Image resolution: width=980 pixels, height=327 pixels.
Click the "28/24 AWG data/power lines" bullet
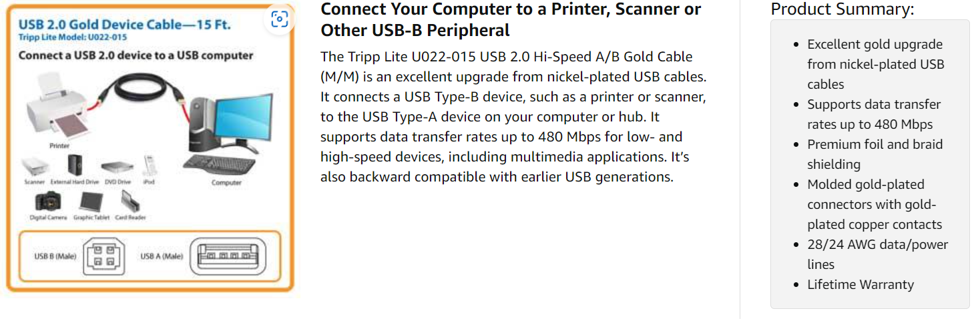pyautogui.click(x=877, y=254)
